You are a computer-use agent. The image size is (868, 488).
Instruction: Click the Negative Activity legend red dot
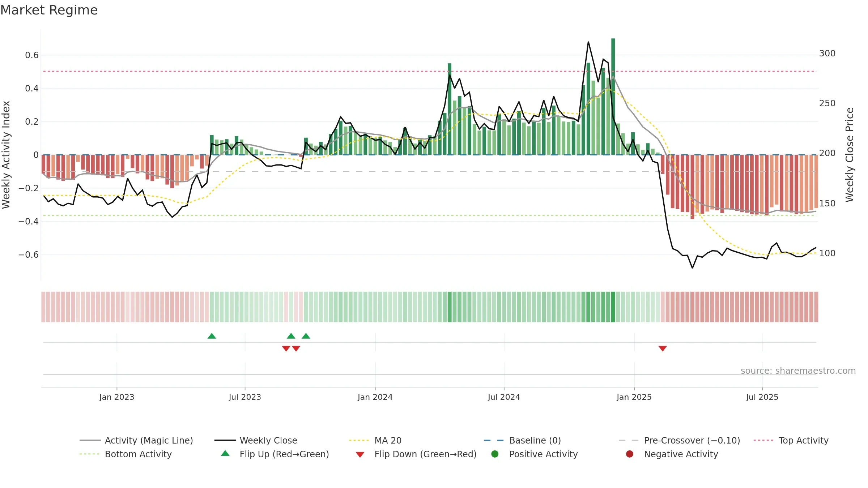tap(630, 454)
